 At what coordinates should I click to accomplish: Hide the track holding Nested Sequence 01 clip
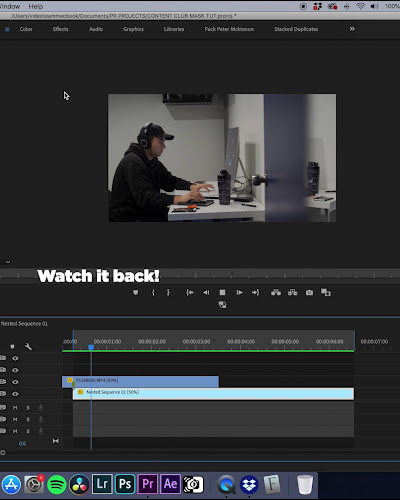point(15,394)
